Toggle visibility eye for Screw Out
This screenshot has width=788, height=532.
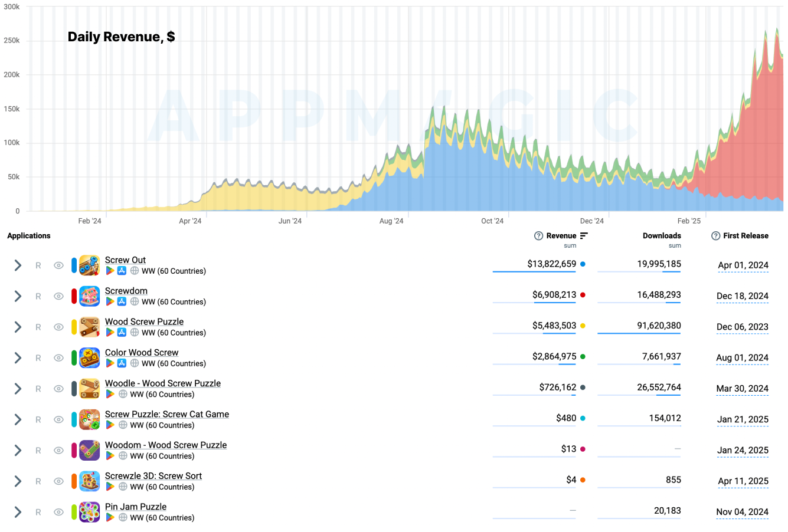tap(58, 265)
